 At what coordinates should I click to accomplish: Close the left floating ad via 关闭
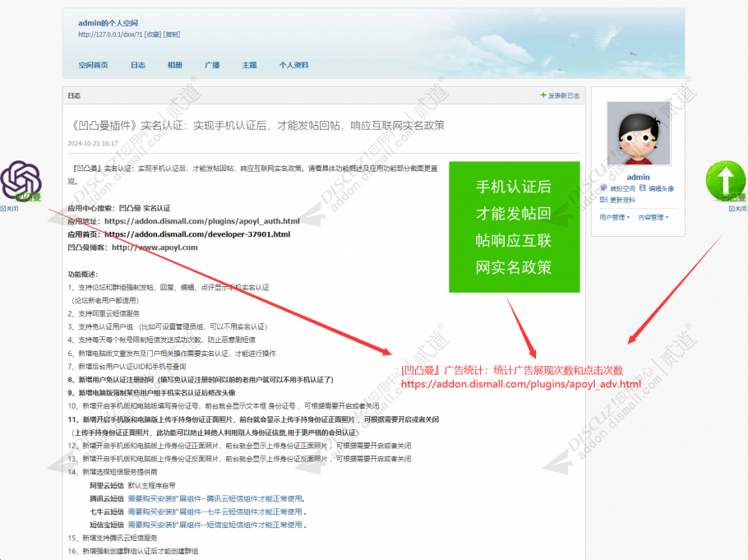point(10,209)
